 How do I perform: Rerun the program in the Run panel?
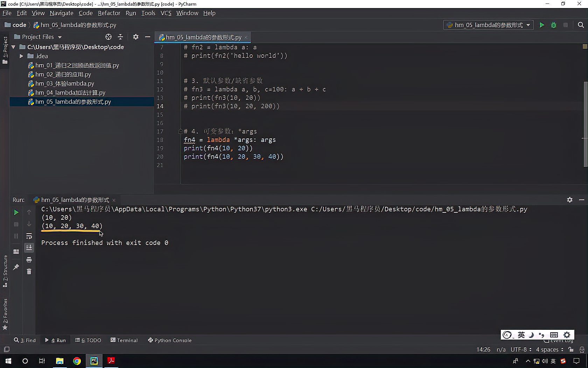16,212
